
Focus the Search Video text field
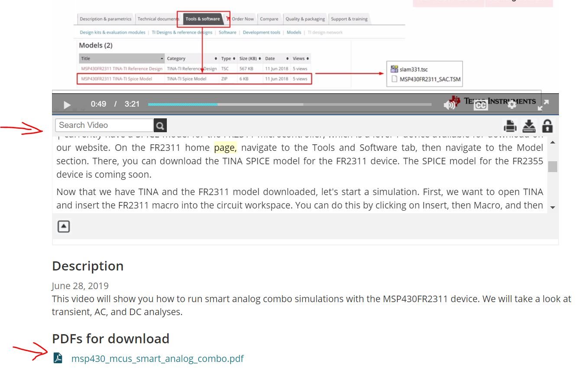coord(104,125)
